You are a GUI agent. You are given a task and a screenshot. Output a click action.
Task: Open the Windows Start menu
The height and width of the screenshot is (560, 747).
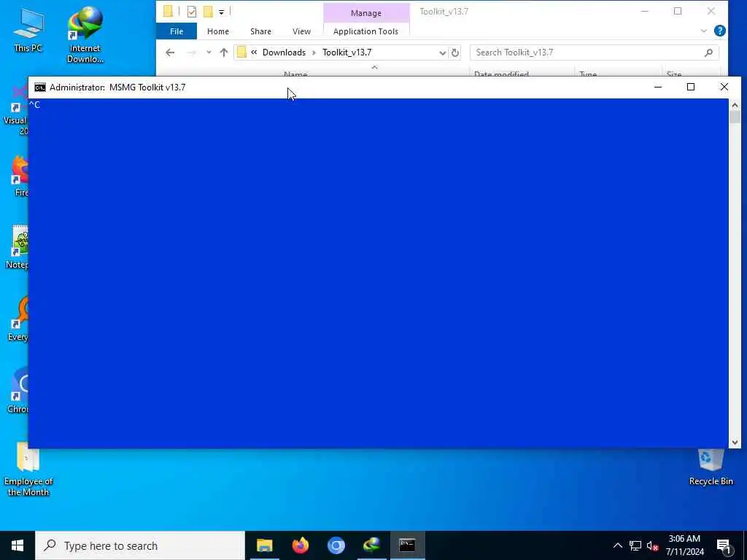click(18, 545)
